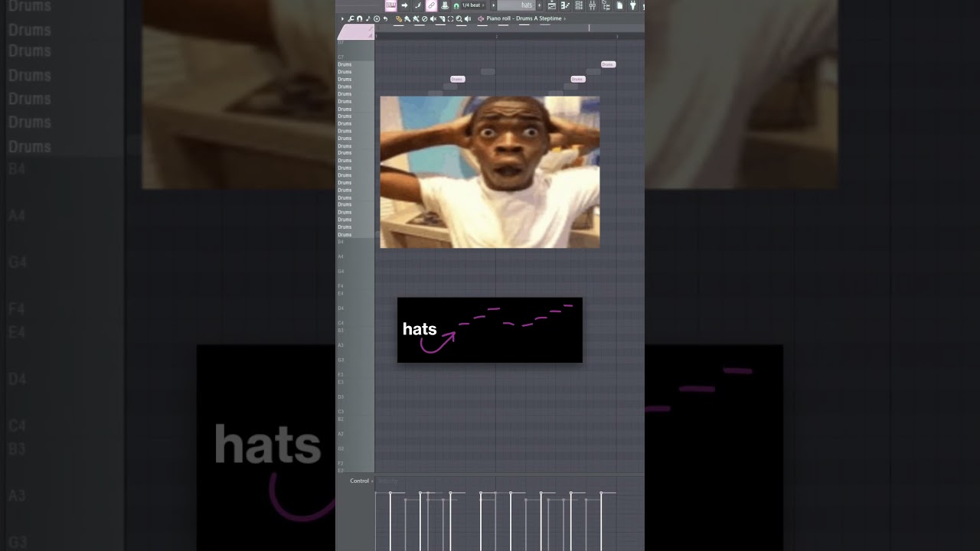
Task: Select the Paint brush tool
Action: click(x=407, y=18)
